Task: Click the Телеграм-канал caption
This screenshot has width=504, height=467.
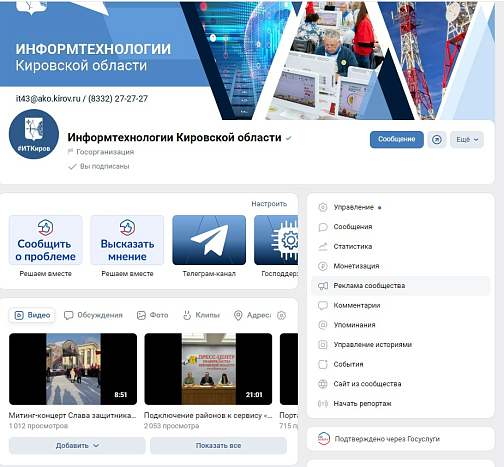Action: click(x=209, y=274)
